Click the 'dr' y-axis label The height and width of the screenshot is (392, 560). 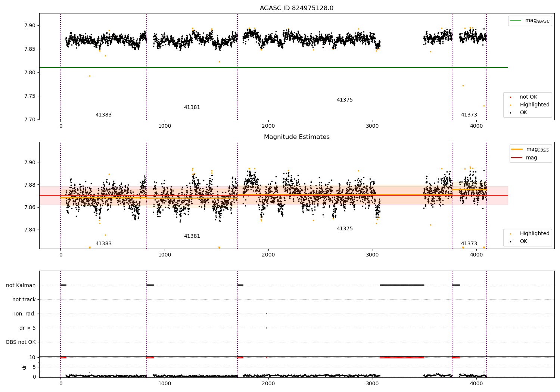point(24,367)
